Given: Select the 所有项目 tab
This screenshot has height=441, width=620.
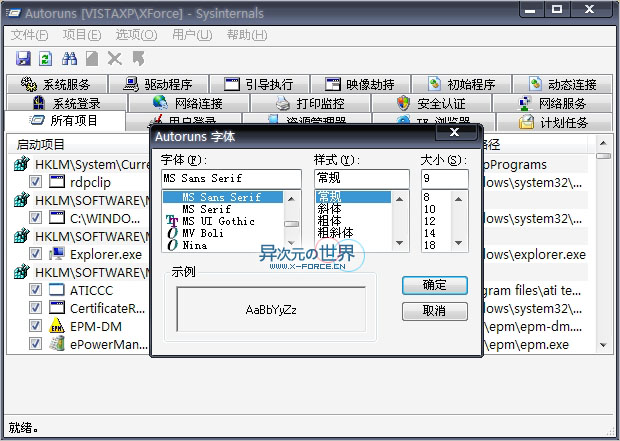Looking at the screenshot, I should (65, 120).
